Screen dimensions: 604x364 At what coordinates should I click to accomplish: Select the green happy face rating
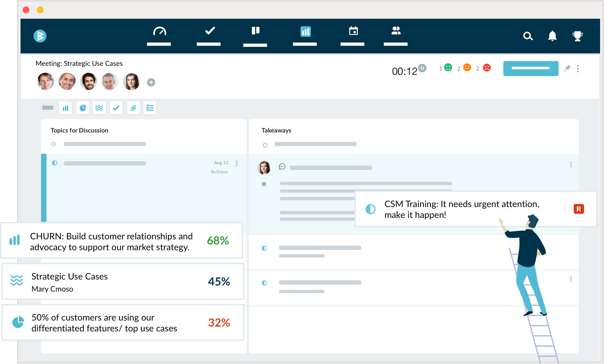(448, 67)
